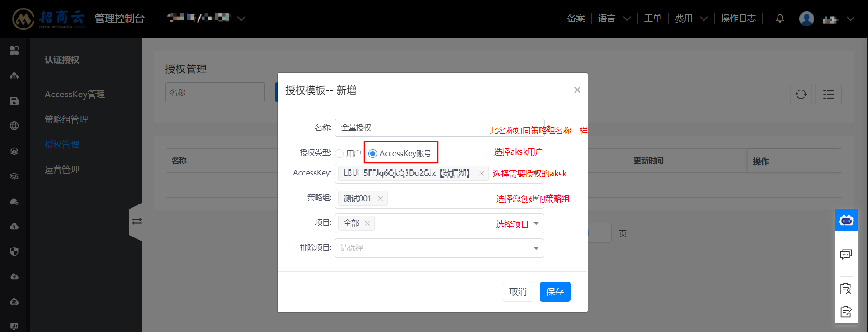
Task: Select the AccessKey账号 radio option
Action: tap(373, 154)
